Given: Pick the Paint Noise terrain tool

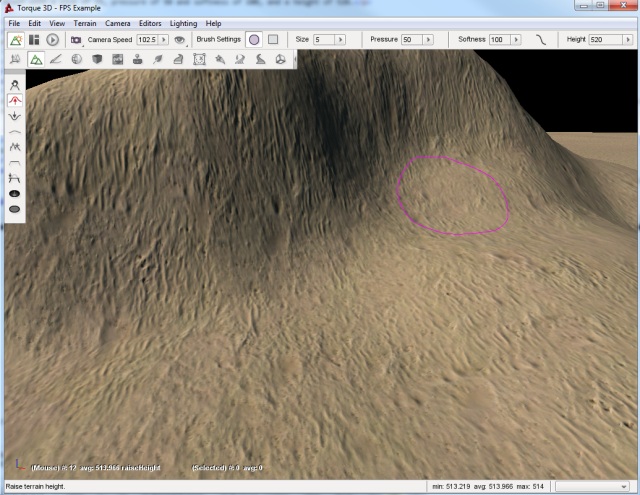Looking at the screenshot, I should tap(15, 146).
